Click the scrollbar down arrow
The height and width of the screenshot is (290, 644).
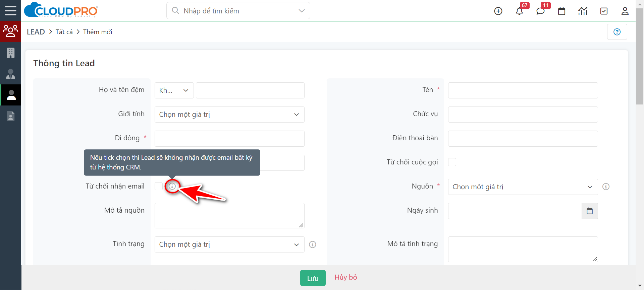(640, 286)
